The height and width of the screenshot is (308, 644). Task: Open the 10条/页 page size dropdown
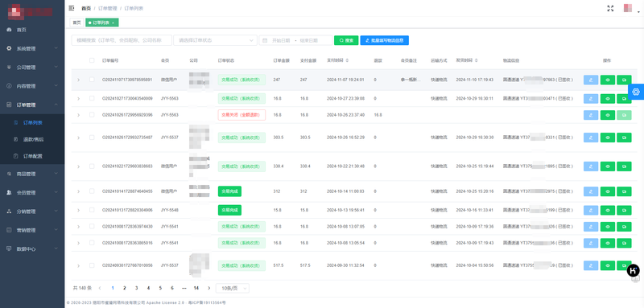click(x=233, y=289)
